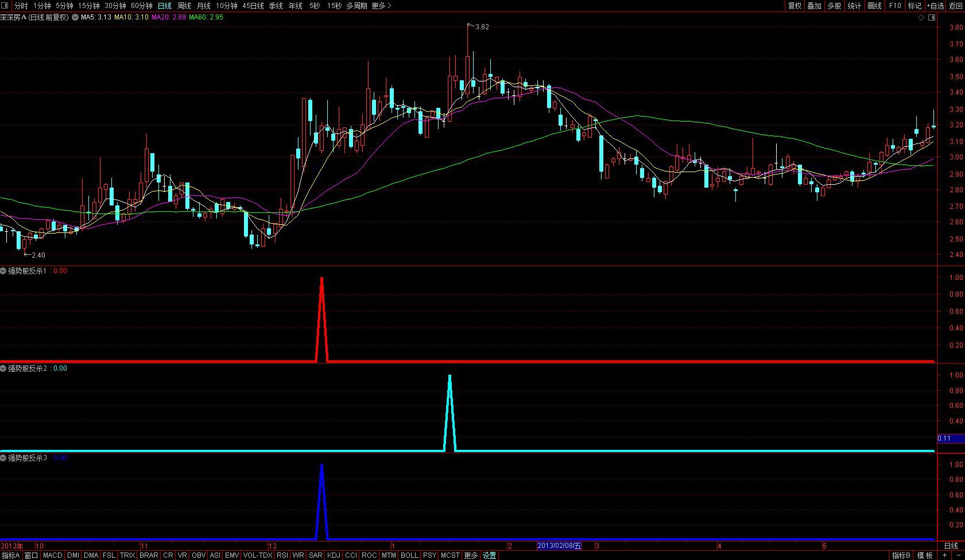Select the 5分钟 period
The width and height of the screenshot is (965, 560).
coord(64,6)
